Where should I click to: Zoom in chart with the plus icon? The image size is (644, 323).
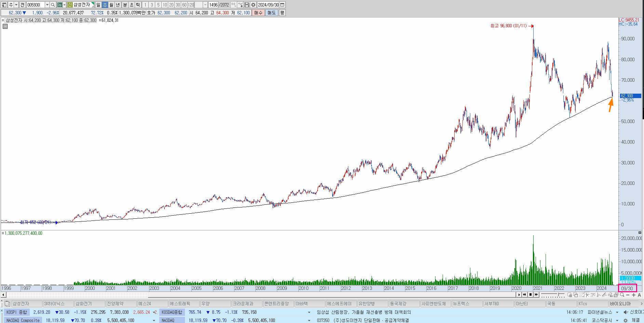(634, 295)
